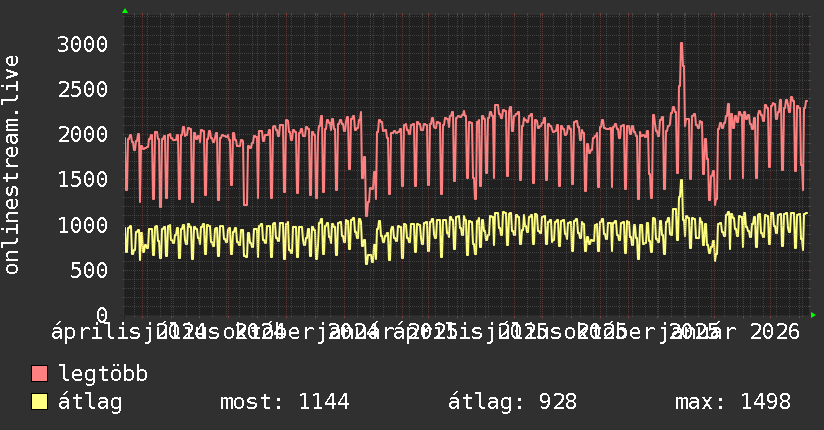Click the red legtöbb legend swatch
Screen dimensions: 824x430
point(39,373)
